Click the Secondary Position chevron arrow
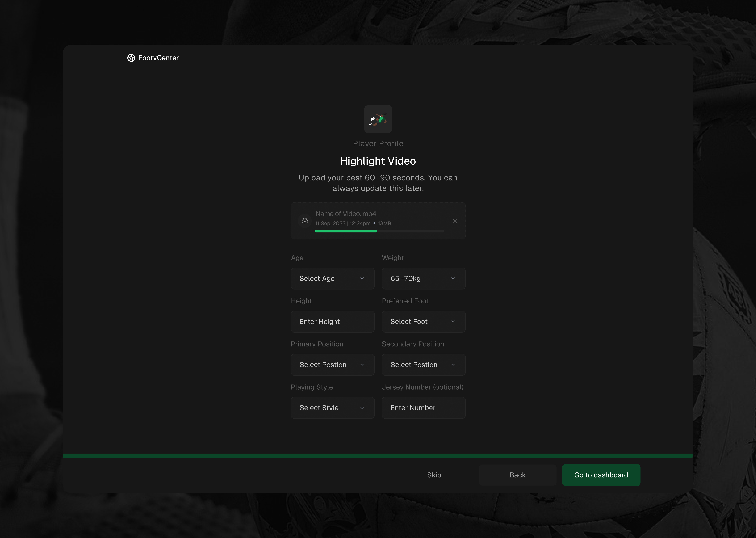The image size is (756, 538). coord(453,365)
